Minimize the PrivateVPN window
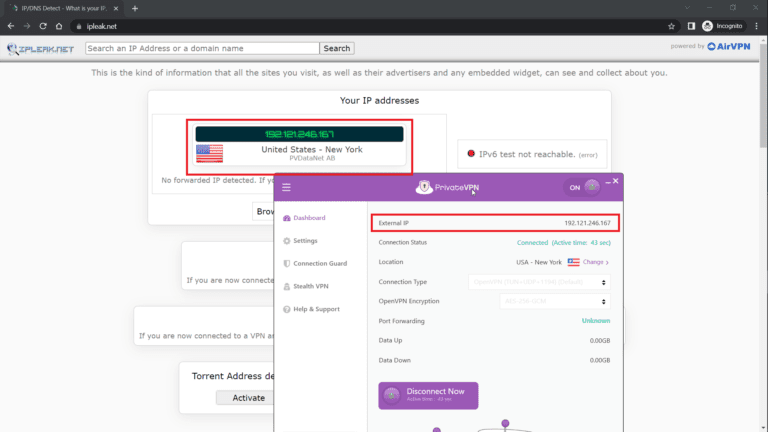 click(x=608, y=182)
